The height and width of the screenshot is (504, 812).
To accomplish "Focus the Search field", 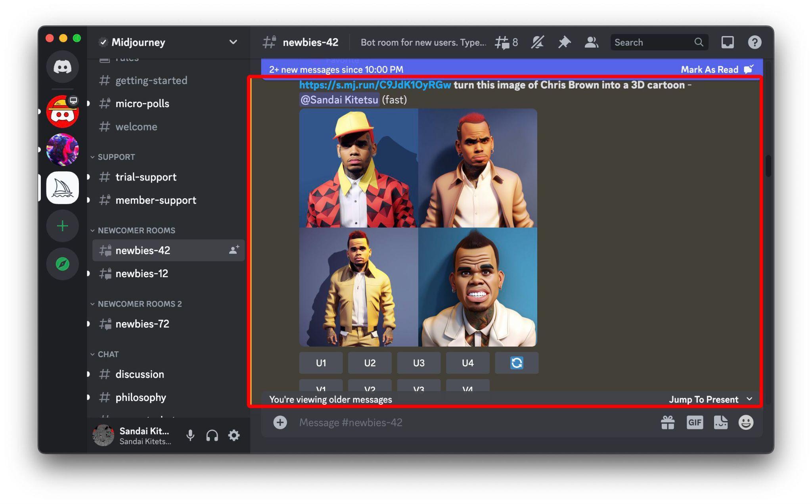I will (x=659, y=42).
